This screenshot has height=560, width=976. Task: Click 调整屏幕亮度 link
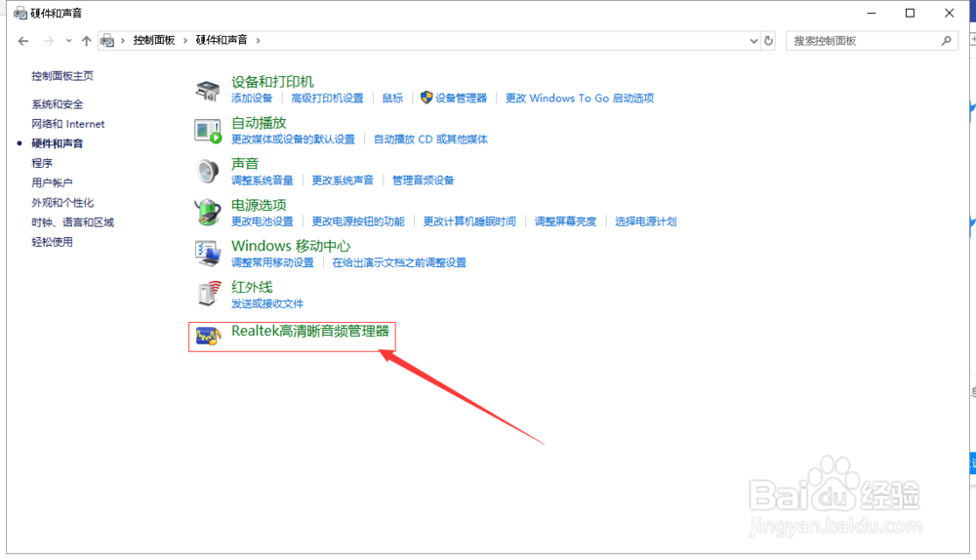click(565, 221)
